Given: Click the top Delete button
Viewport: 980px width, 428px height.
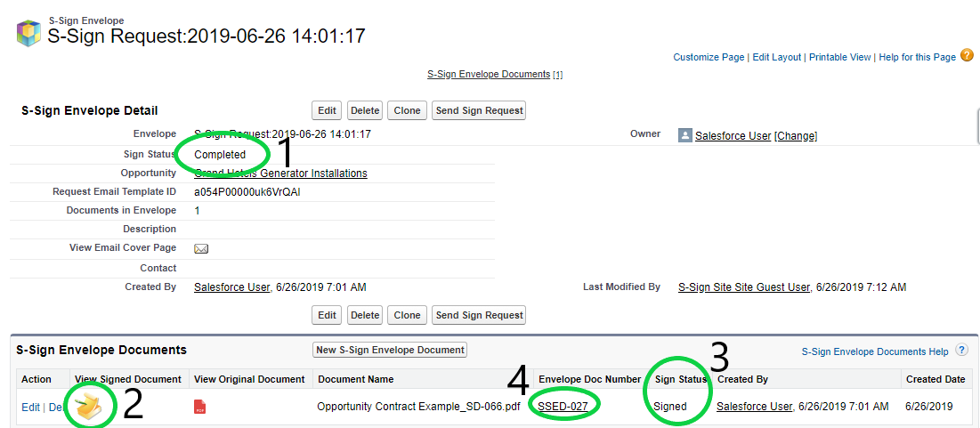Looking at the screenshot, I should tap(365, 110).
